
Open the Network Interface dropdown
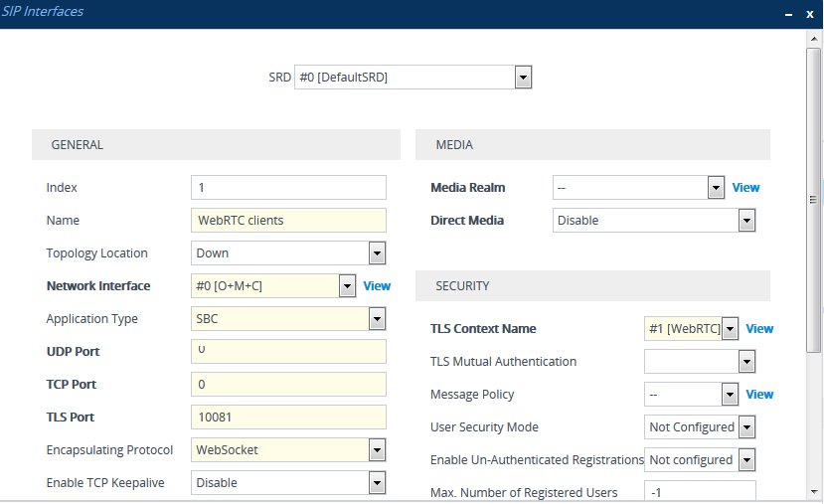coord(347,286)
